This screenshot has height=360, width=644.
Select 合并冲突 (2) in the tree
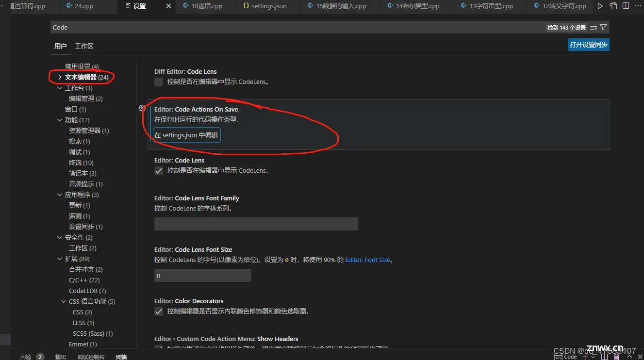(x=86, y=269)
